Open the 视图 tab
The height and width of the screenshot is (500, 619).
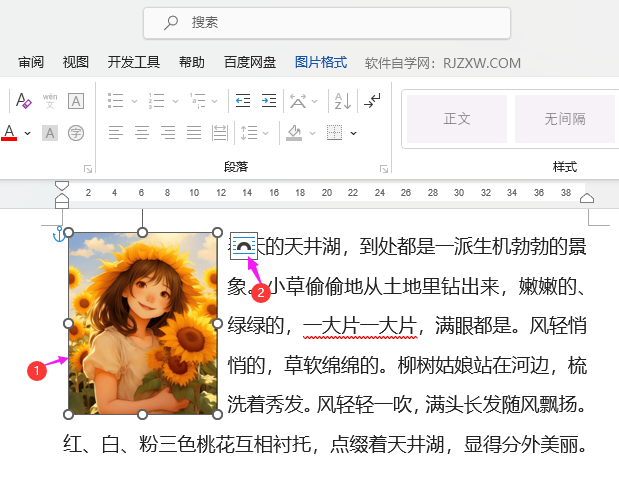(x=75, y=62)
